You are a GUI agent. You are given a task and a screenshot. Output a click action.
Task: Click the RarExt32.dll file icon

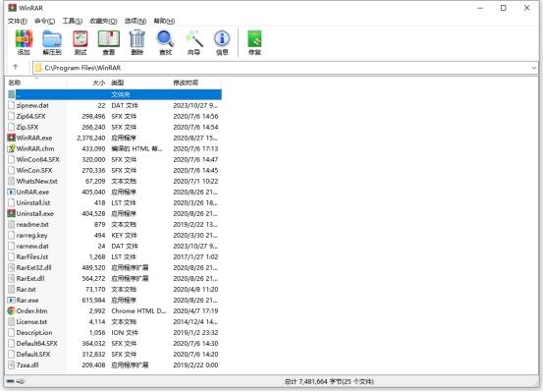click(12, 267)
